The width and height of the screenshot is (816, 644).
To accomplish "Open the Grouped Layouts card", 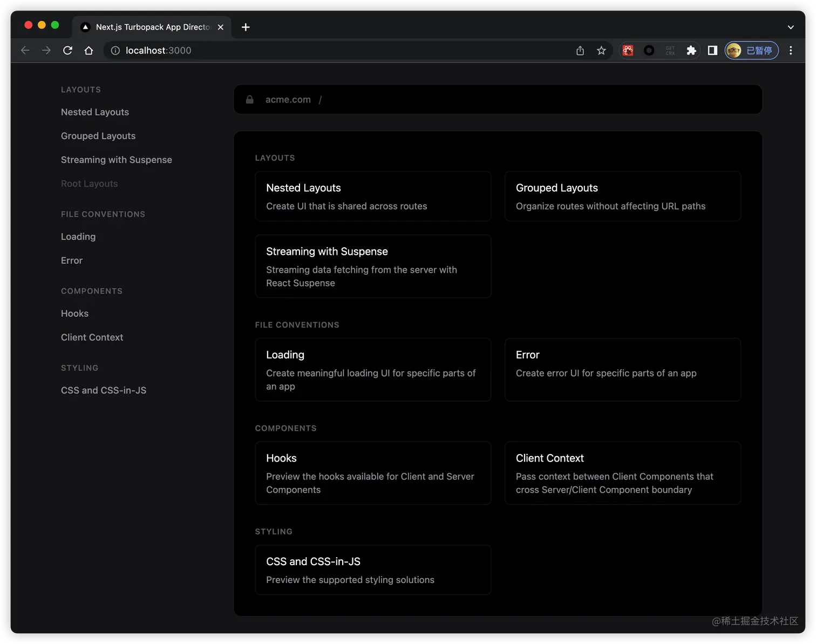I will pos(623,196).
